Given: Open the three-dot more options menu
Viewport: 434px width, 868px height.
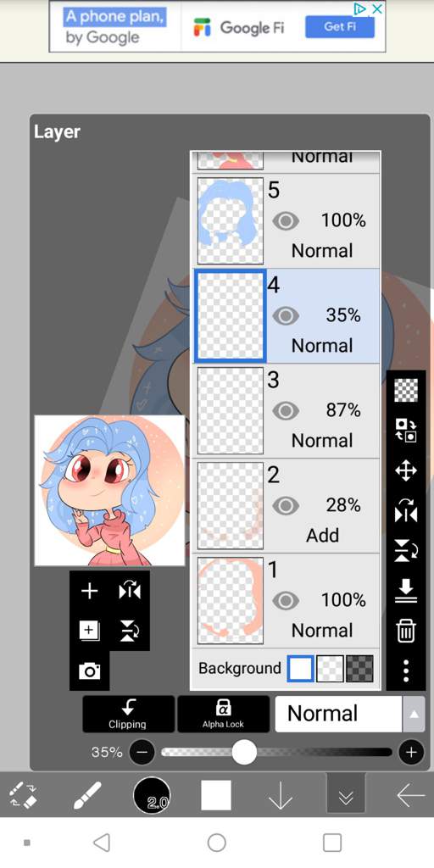Looking at the screenshot, I should click(406, 670).
